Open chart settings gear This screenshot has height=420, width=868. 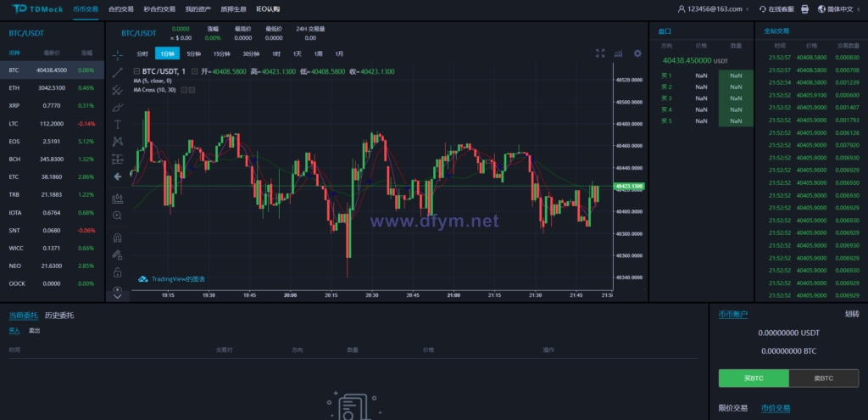click(637, 53)
